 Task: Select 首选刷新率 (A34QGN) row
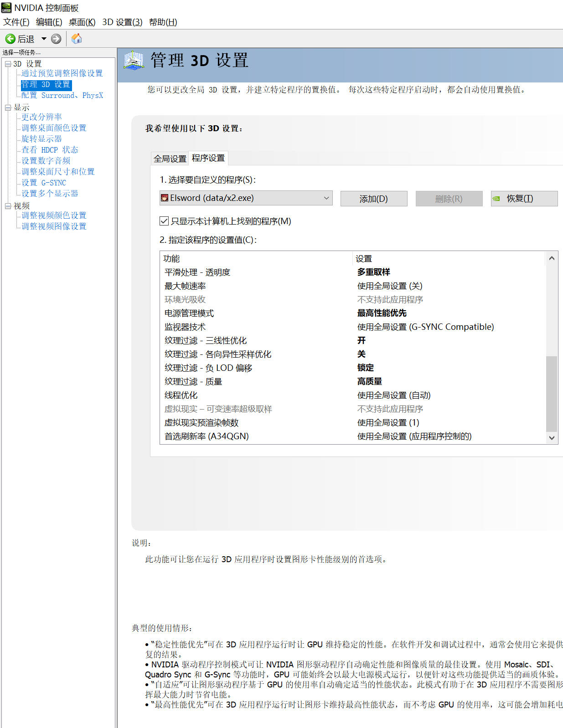tap(353, 436)
